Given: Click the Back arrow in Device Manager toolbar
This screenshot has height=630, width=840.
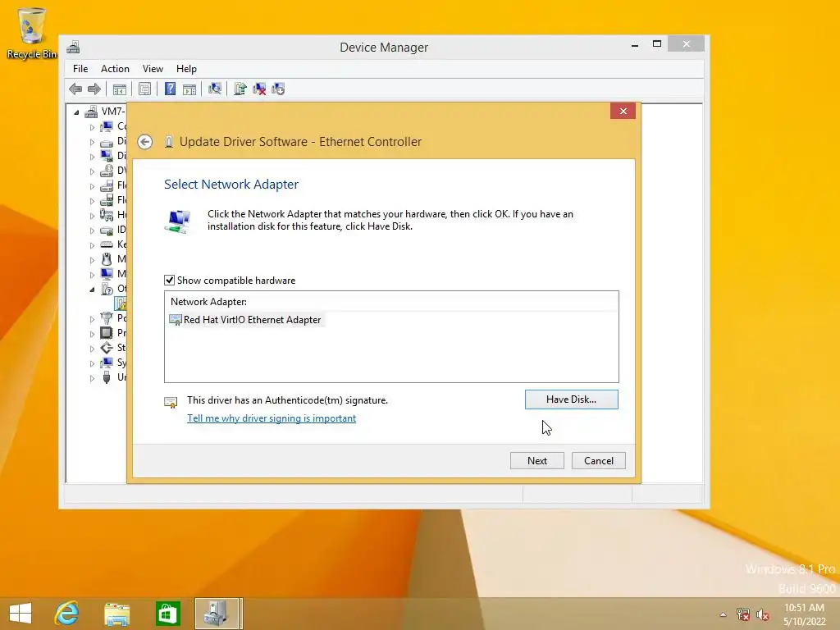Looking at the screenshot, I should point(75,89).
